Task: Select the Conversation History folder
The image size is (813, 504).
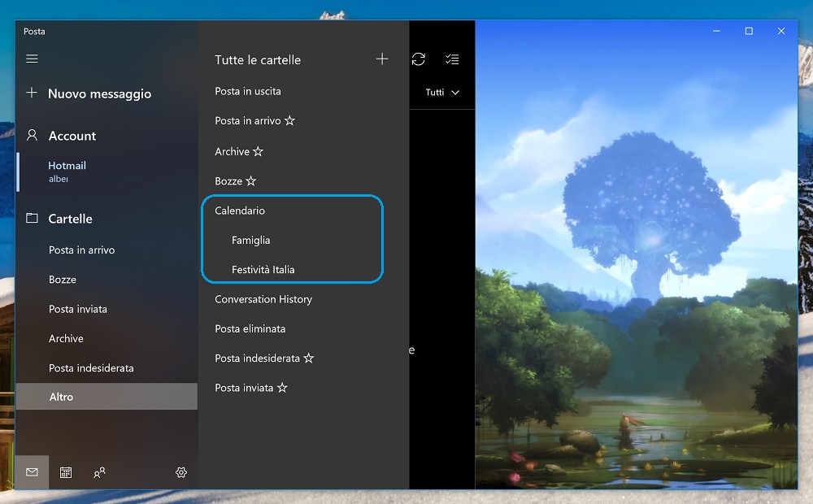Action: tap(263, 299)
